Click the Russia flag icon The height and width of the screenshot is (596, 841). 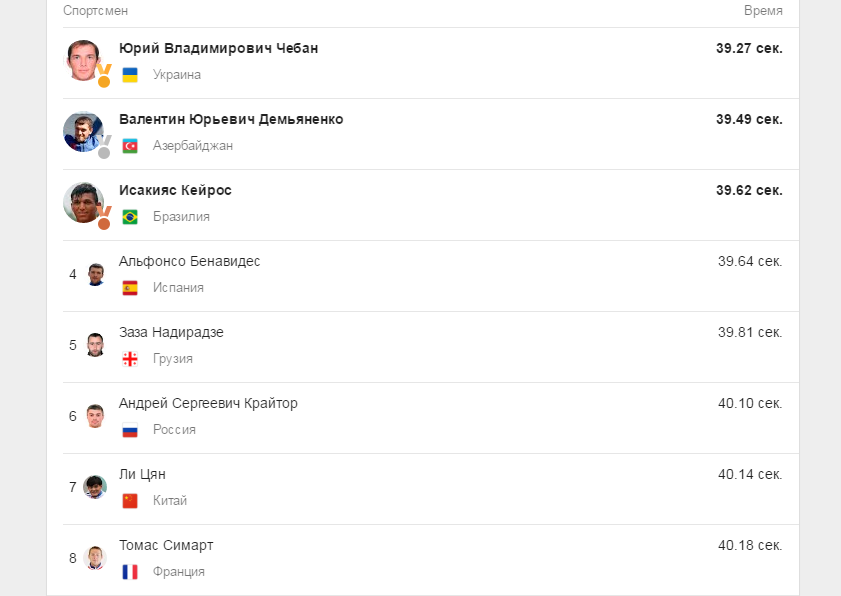[x=130, y=430]
